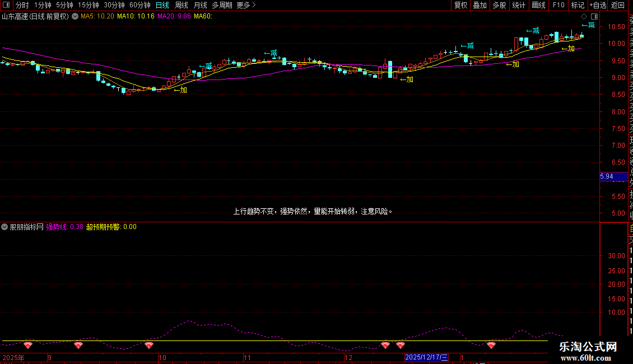Click the 10.50 price axis value

(616, 27)
